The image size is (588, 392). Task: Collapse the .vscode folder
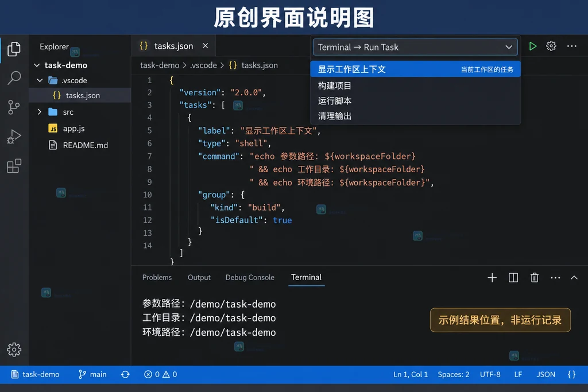click(x=40, y=80)
